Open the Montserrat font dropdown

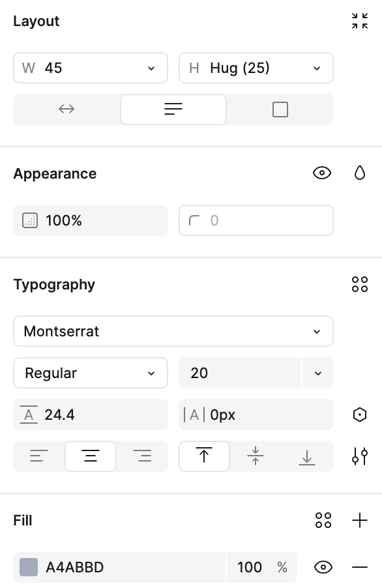pos(173,331)
